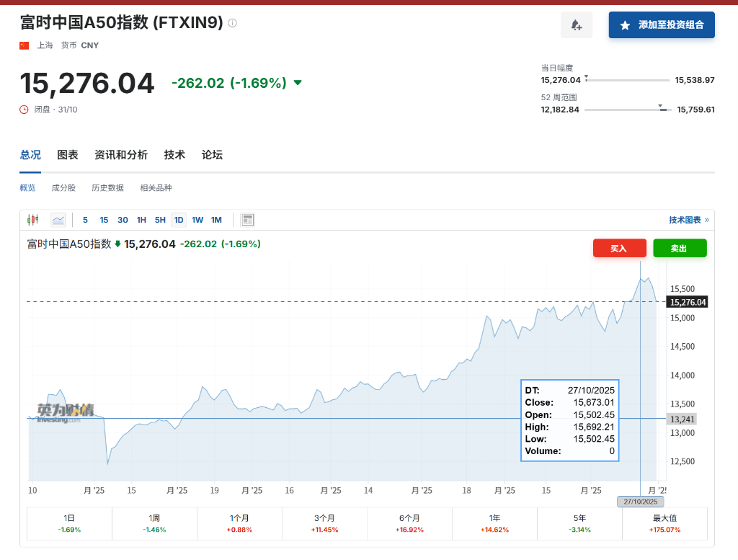Image resolution: width=738 pixels, height=560 pixels.
Task: Click the info icon beside FTXIN9
Action: pos(232,23)
